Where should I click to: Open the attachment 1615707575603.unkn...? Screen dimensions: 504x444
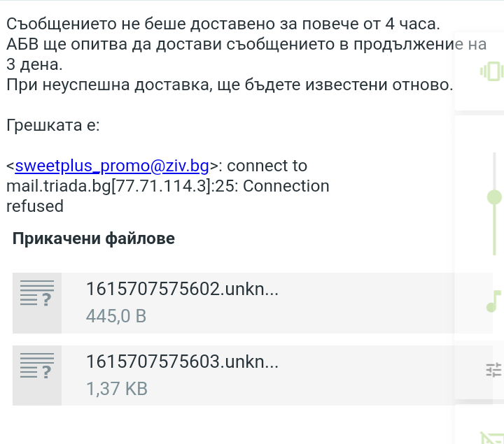(182, 362)
